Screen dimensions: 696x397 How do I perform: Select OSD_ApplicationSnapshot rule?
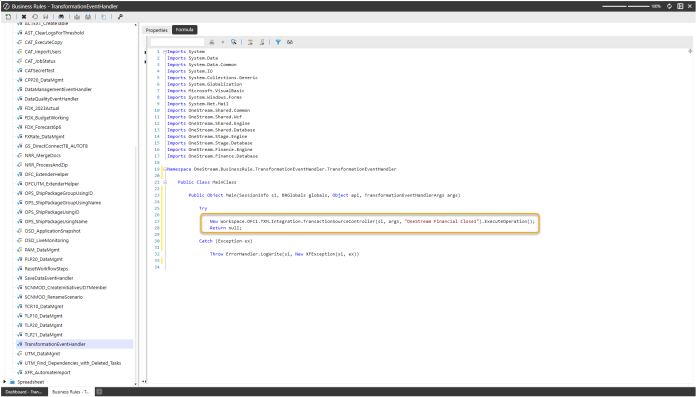[x=53, y=231]
